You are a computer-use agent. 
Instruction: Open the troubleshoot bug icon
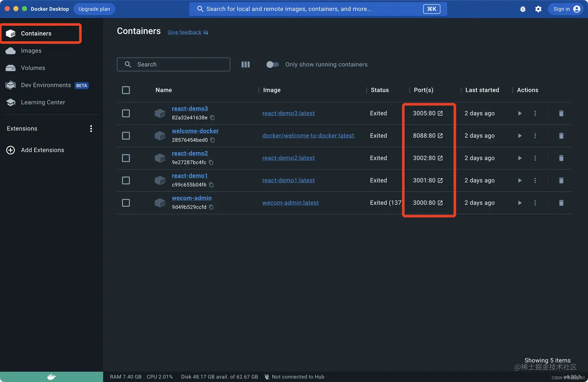coord(523,9)
